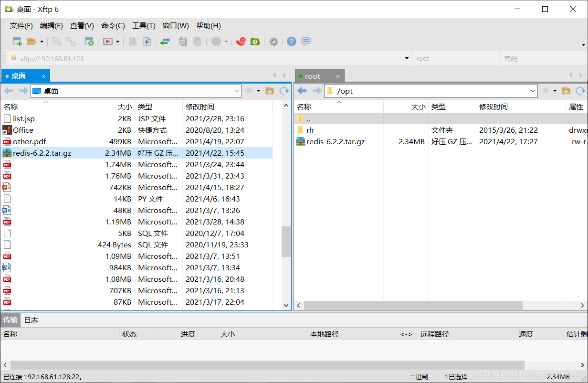Click the local pane scroll down arrow
Viewport: 588px width, 383px height.
[286, 305]
